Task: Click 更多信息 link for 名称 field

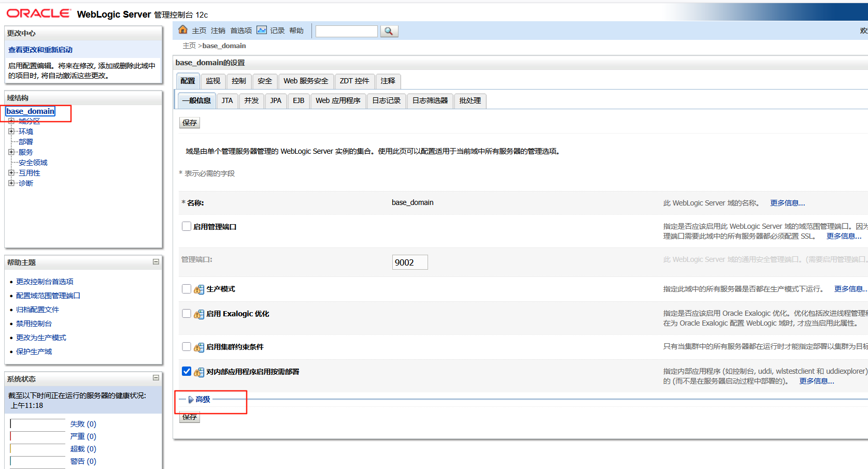Action: click(787, 203)
